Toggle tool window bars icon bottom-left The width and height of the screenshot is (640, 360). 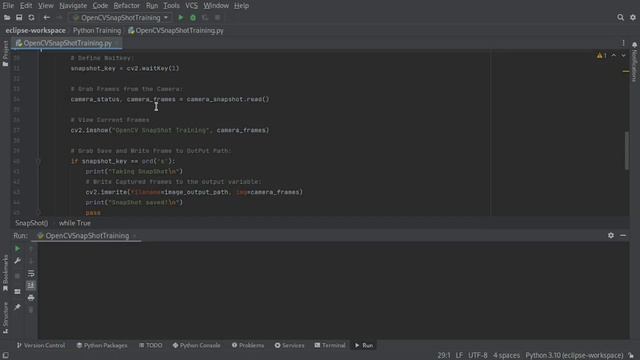click(5, 356)
